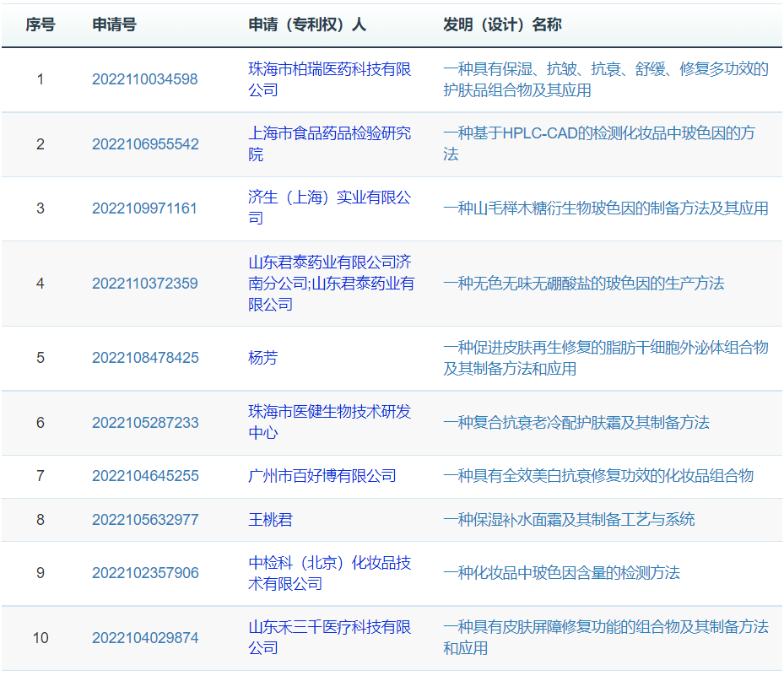Open application number 2022104645255
The image size is (784, 676).
point(145,476)
